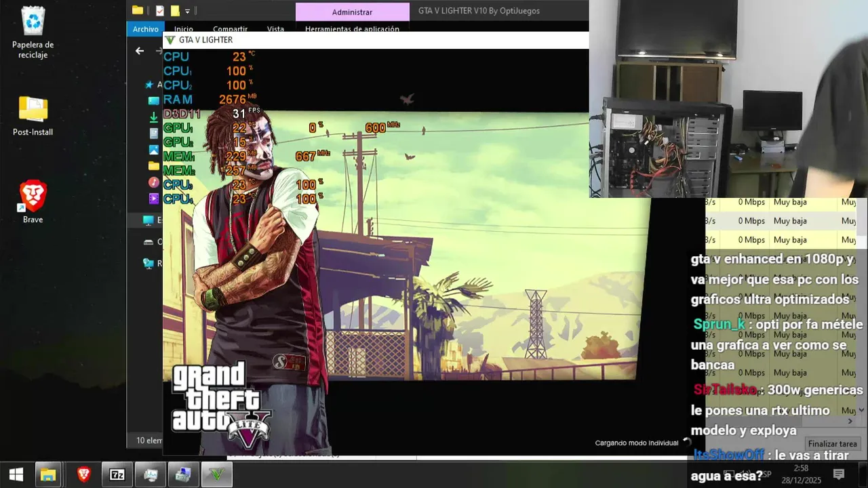Switch to the Vista ribbon tab
Viewport: 868px width, 488px height.
[275, 29]
